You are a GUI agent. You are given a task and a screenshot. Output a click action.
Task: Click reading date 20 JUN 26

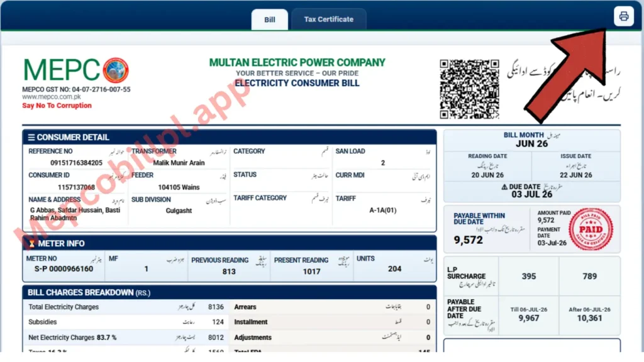click(x=487, y=175)
